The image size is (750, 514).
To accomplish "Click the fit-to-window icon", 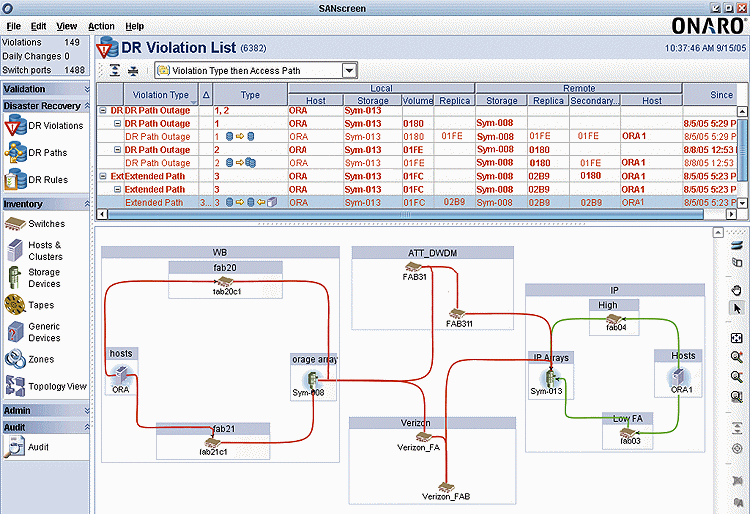I will 737,338.
